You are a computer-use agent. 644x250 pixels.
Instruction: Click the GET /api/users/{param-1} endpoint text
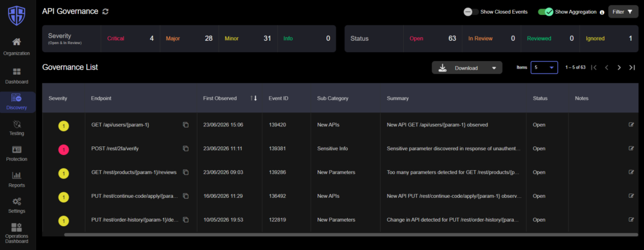coord(120,125)
